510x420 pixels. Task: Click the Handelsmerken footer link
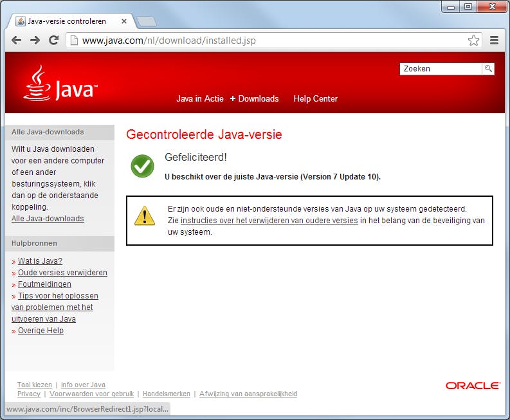tap(167, 394)
